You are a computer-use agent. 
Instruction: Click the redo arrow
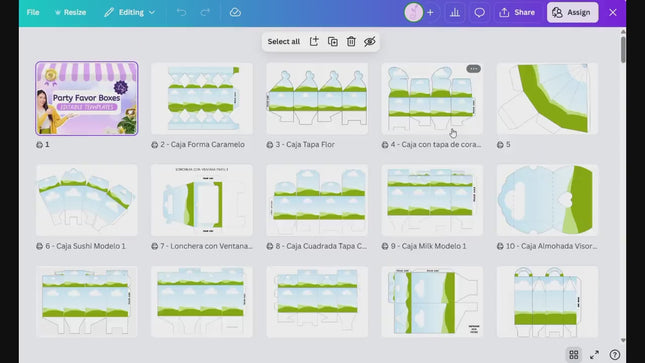205,12
